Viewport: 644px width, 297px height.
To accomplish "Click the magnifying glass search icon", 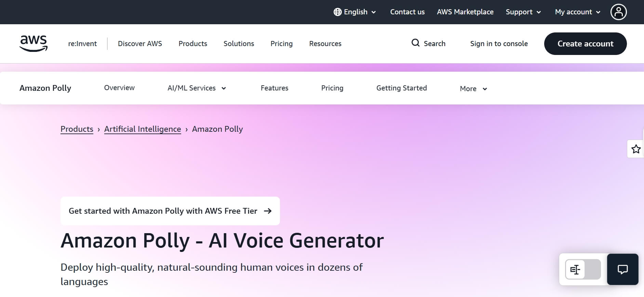I will 415,43.
